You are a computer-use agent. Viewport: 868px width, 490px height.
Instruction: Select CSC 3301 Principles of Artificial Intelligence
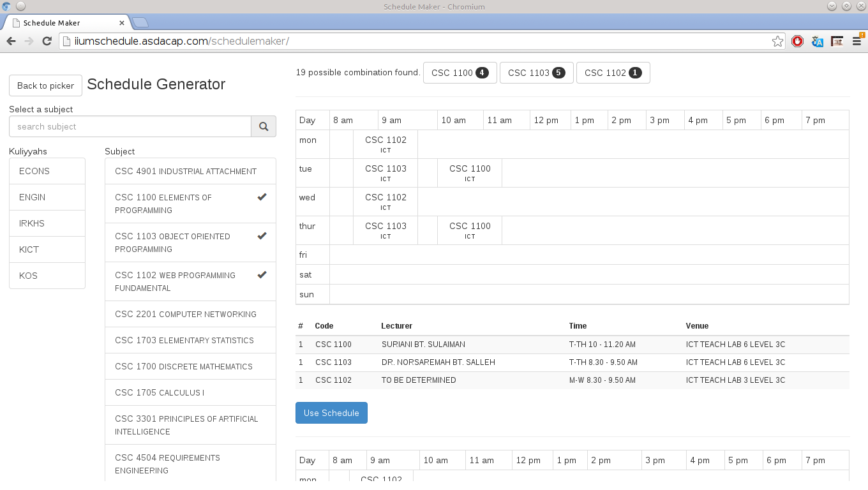click(190, 425)
